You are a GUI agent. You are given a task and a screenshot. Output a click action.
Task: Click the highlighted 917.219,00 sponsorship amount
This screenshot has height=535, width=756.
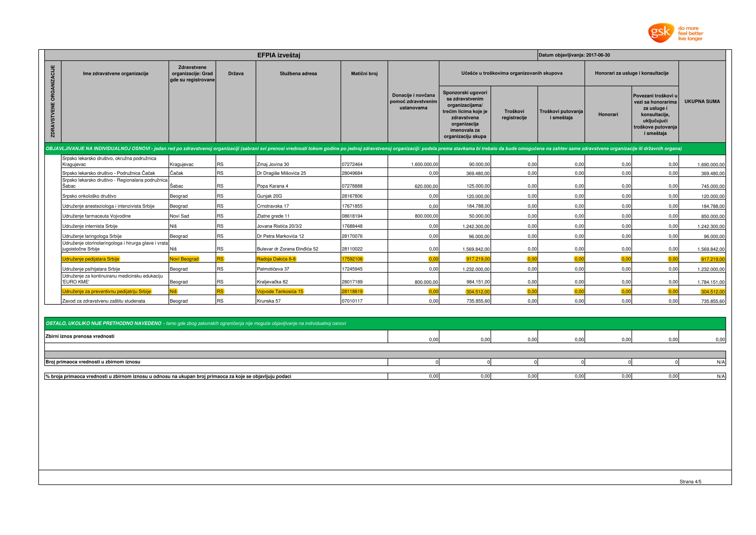pos(478,259)
